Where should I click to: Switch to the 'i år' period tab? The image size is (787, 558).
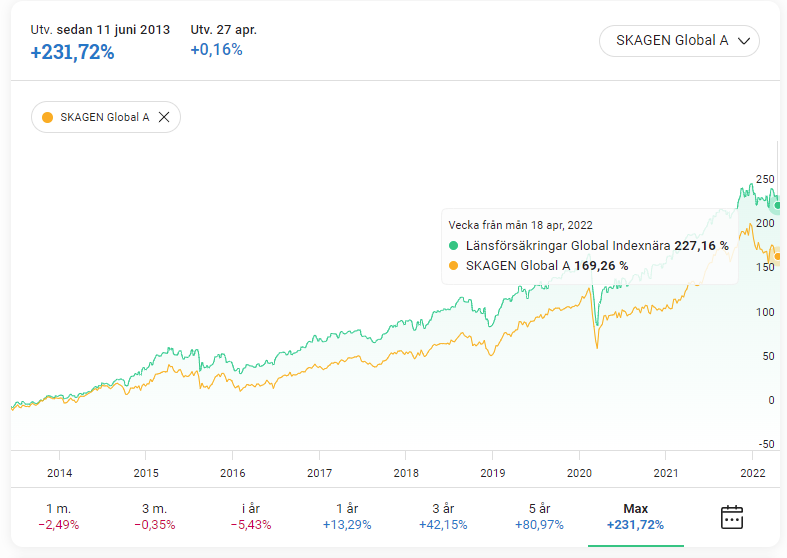[250, 517]
